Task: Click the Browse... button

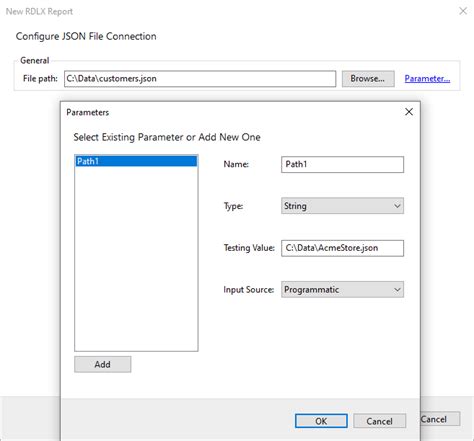Action: [x=368, y=79]
